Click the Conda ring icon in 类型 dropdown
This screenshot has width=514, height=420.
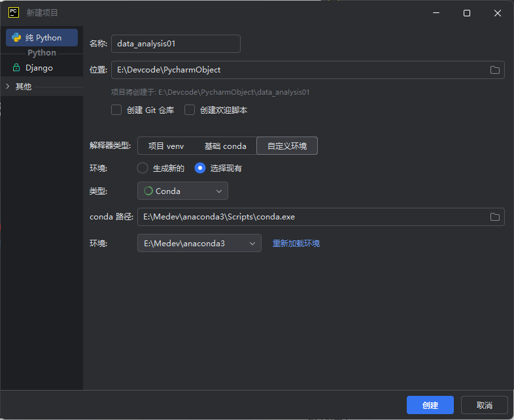pos(148,191)
